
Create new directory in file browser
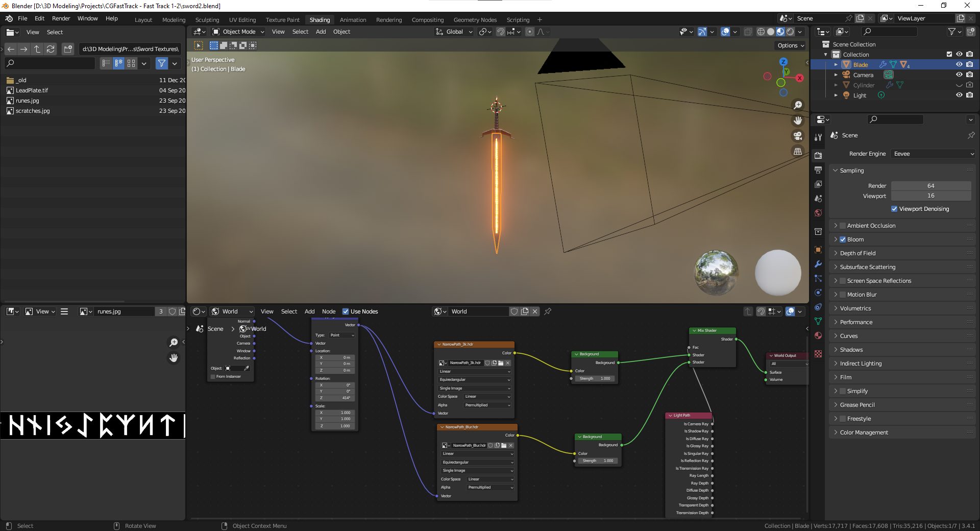pos(68,49)
